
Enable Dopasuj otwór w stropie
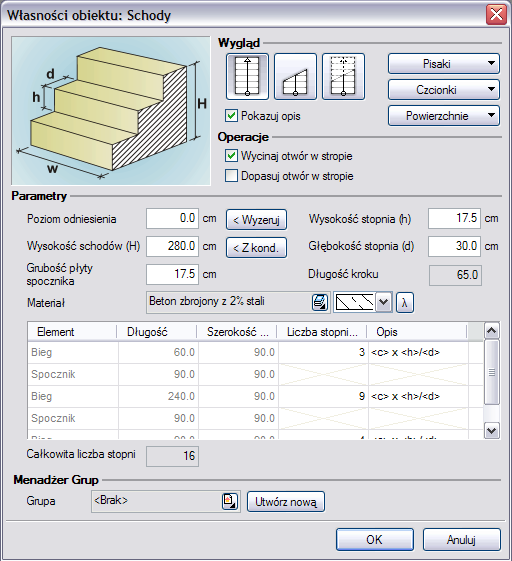pyautogui.click(x=231, y=176)
